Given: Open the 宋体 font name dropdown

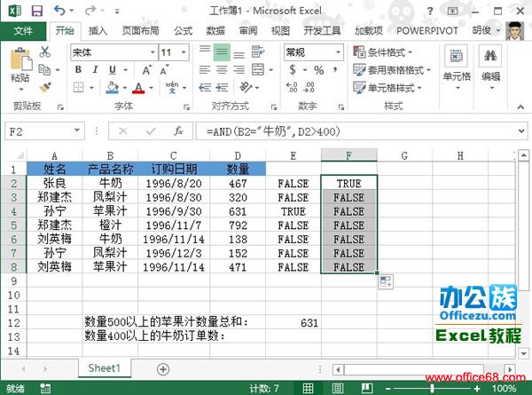Looking at the screenshot, I should pyautogui.click(x=153, y=52).
